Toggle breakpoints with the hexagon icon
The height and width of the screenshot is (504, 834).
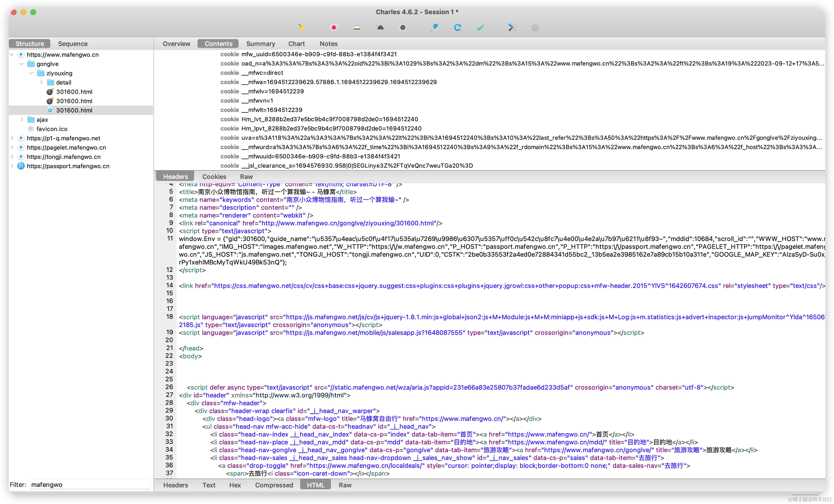coord(402,27)
